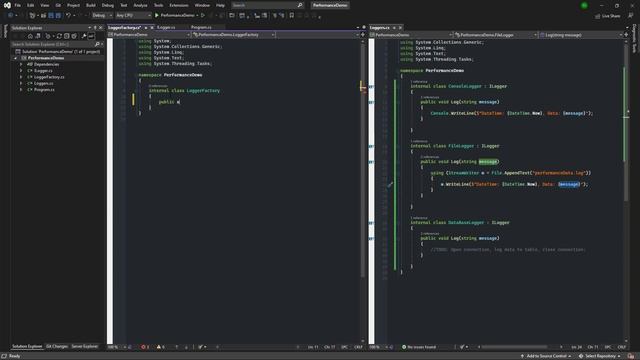The image size is (640, 360).
Task: Switch to the ILogger.cs editor tab
Action: click(166, 27)
